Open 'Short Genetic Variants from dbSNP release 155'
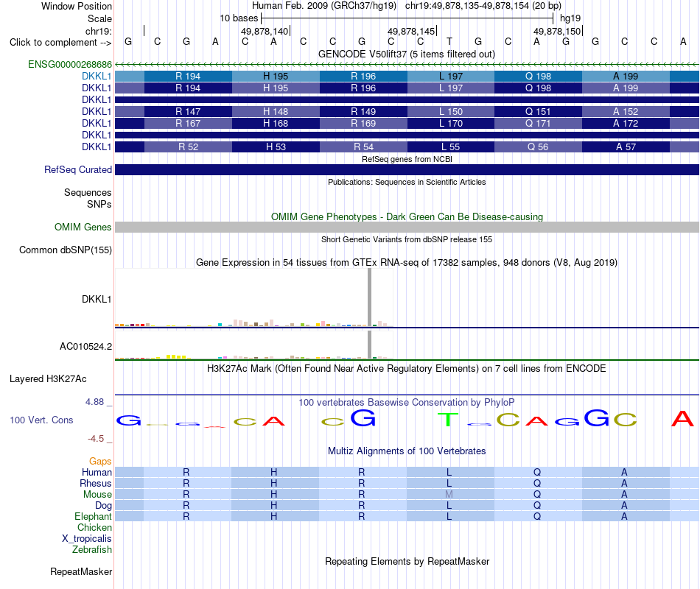Viewport: 700px width, 589px height. [407, 239]
